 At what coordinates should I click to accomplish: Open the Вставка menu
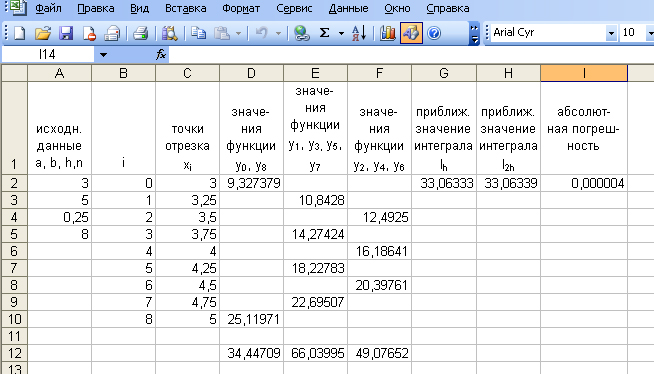(x=186, y=8)
